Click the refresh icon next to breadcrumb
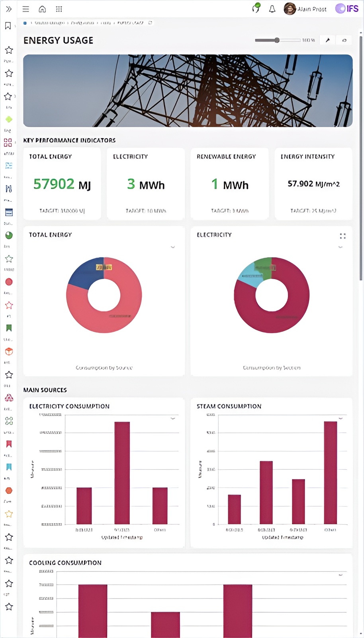364x638 pixels. tap(150, 23)
